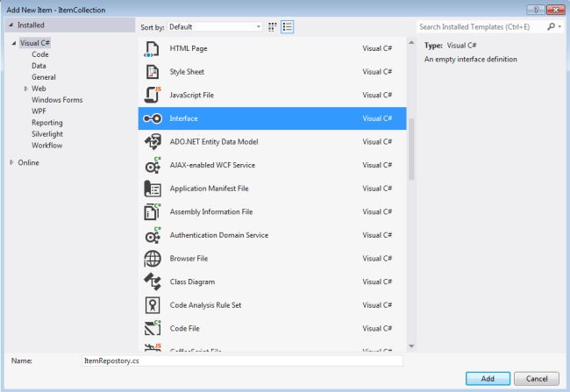Click the Authentication Domain Service icon

tap(152, 235)
